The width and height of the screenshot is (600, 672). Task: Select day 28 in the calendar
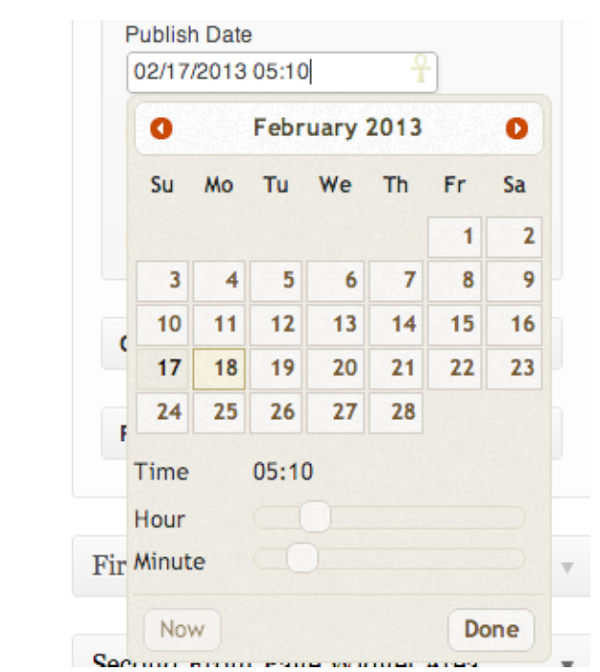point(396,412)
